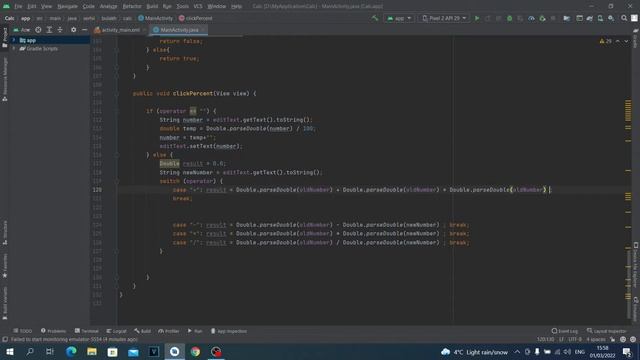Hide the Project panel with minus icon
The width and height of the screenshot is (640, 360).
point(84,30)
